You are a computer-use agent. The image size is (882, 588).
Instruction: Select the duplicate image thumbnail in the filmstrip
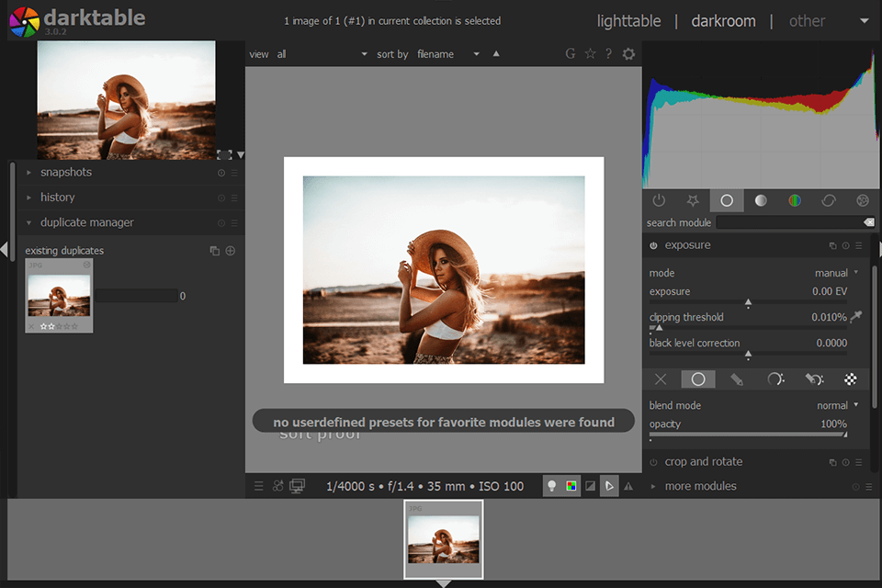(x=444, y=538)
